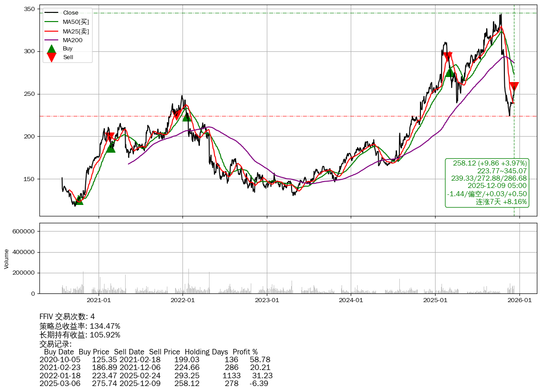The image size is (541, 392).
Task: Click the green Buy triangle in the legend
Action: tap(52, 49)
